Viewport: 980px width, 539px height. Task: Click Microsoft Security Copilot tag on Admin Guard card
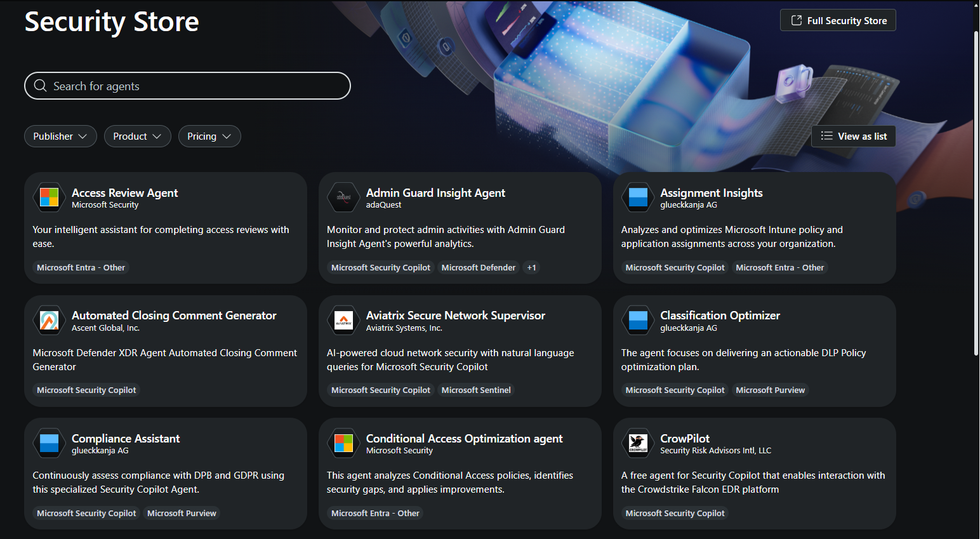pos(381,268)
